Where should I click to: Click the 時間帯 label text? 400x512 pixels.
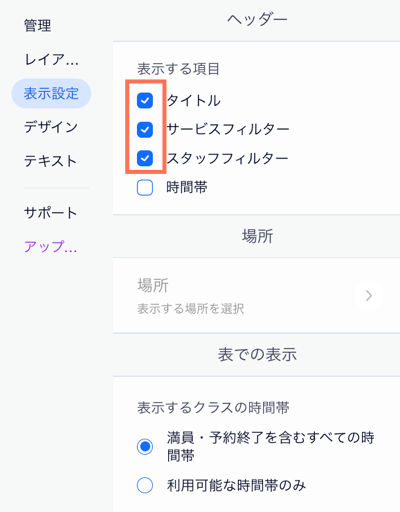(187, 187)
